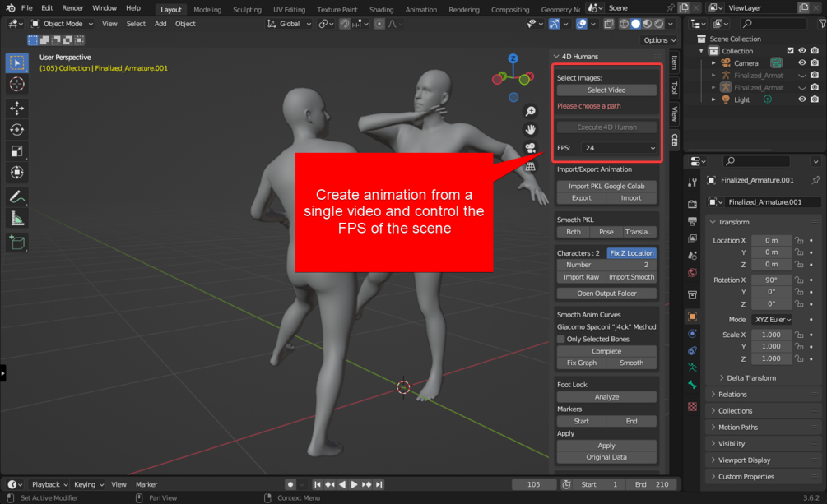Screen dimensions: 827x504
Task: Toggle camera view icon in viewport
Action: pos(530,148)
